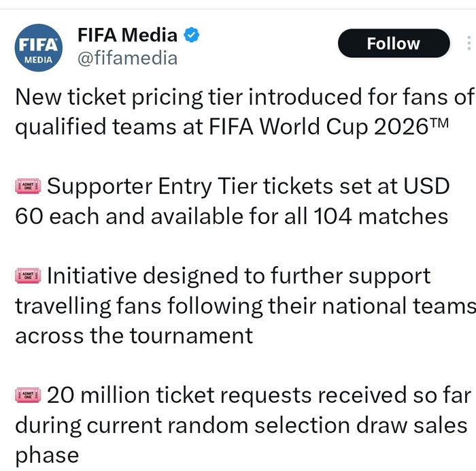476x471 pixels.
Task: Open the FIFA Media profile avatar
Action: tap(38, 48)
